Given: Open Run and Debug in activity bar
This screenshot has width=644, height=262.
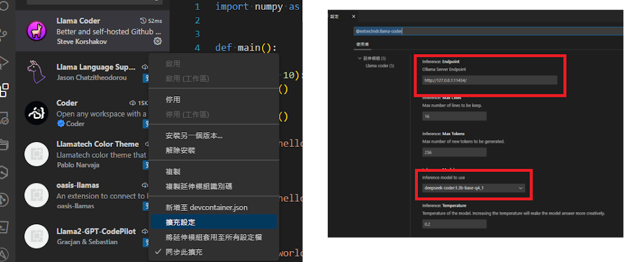Looking at the screenshot, I should (4, 62).
